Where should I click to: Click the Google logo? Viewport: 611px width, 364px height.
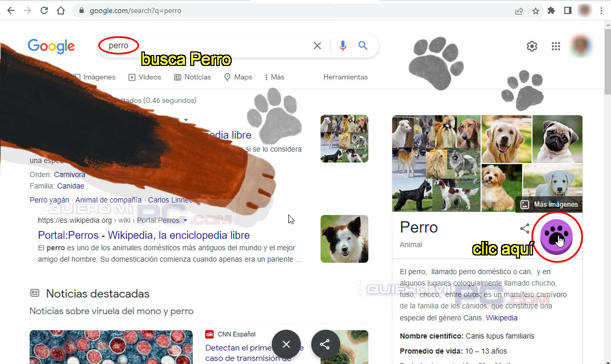click(51, 46)
